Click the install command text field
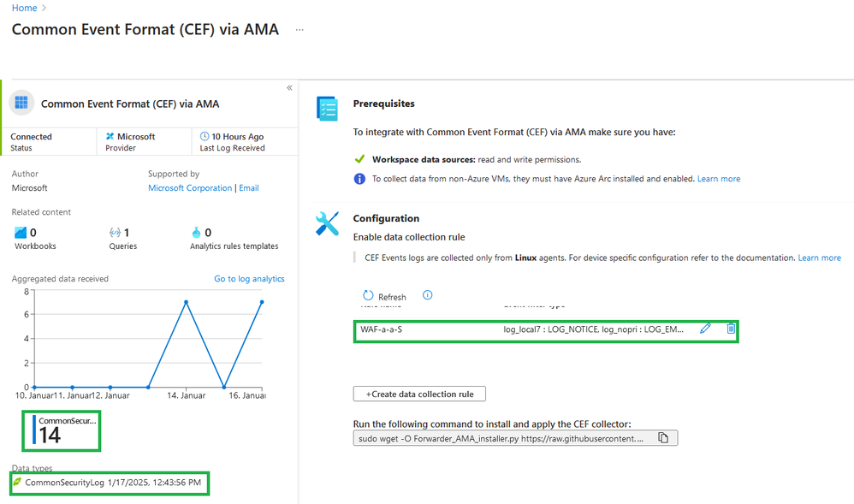Viewport: 854px width, 504px height. [x=502, y=438]
